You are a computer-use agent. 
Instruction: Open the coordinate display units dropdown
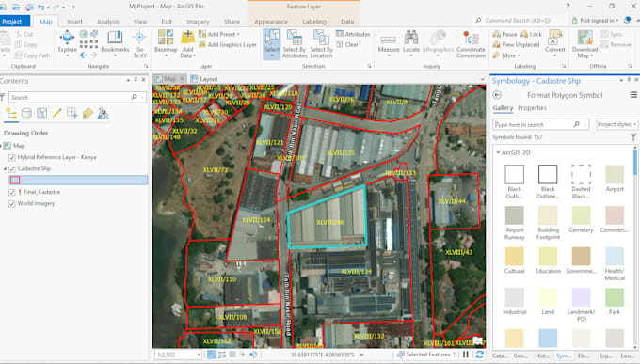pos(361,355)
